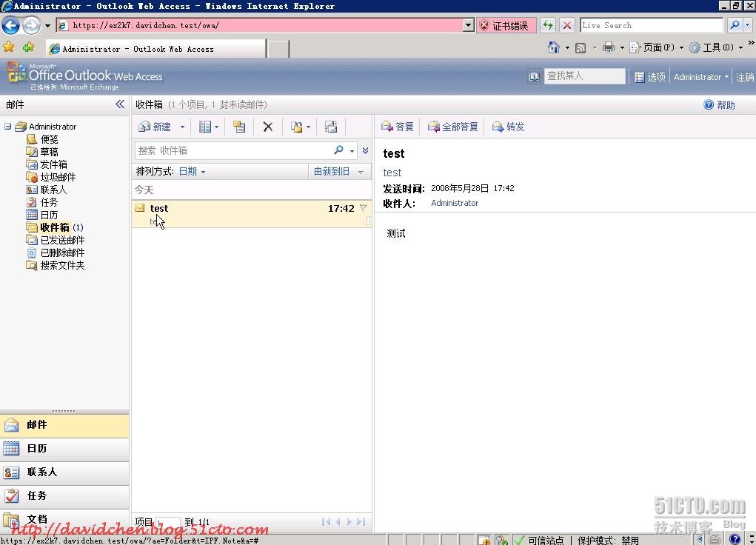This screenshot has width=756, height=545.
Task: Open the search scope dropdown arrow
Action: coord(352,151)
